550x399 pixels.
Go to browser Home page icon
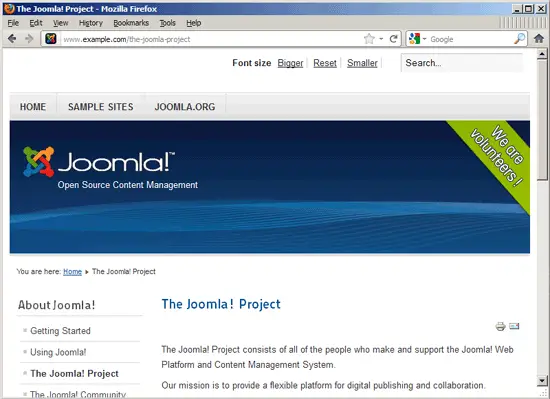[x=539, y=39]
